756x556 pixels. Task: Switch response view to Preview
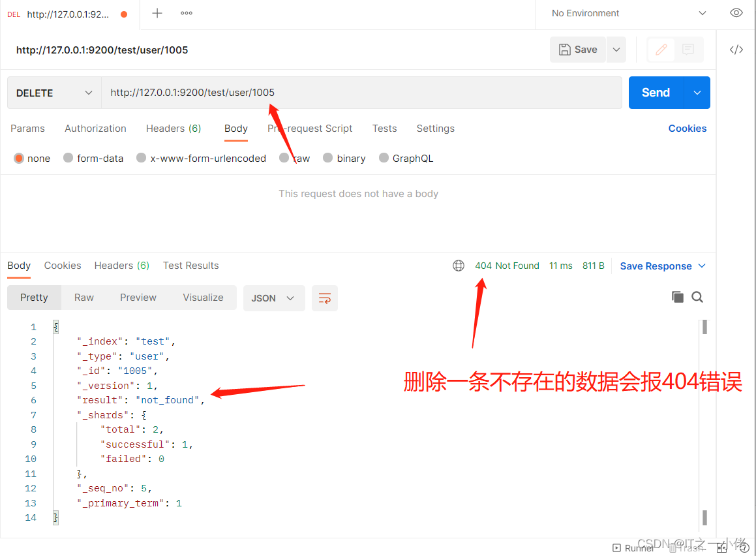pyautogui.click(x=138, y=298)
